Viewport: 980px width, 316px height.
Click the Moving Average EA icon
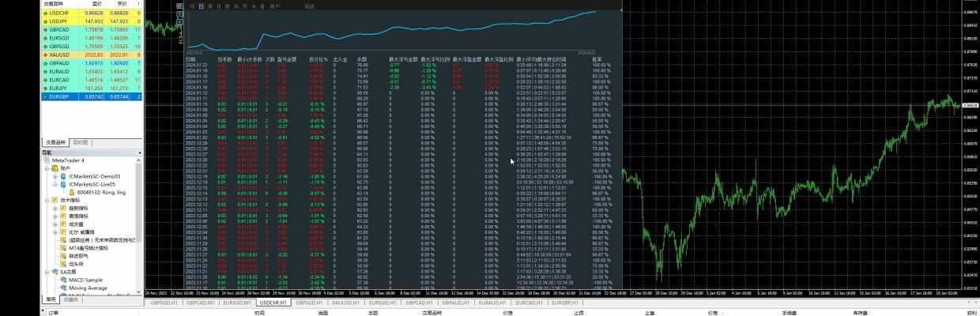(64, 288)
